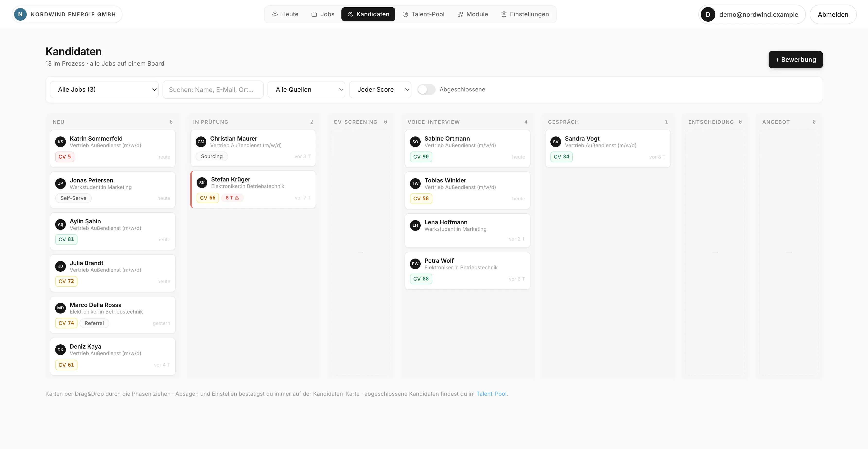The width and height of the screenshot is (868, 449).
Task: Click the + Bewerbung button
Action: pyautogui.click(x=796, y=59)
